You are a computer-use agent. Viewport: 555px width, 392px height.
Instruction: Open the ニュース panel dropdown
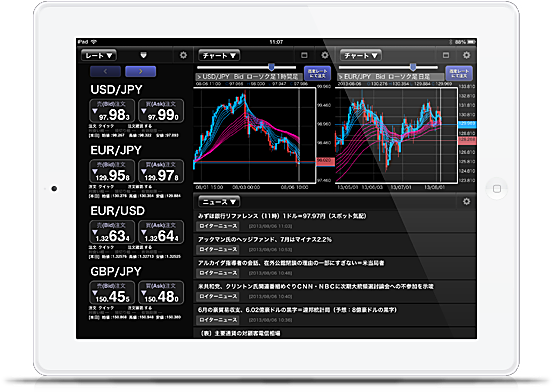(x=219, y=202)
